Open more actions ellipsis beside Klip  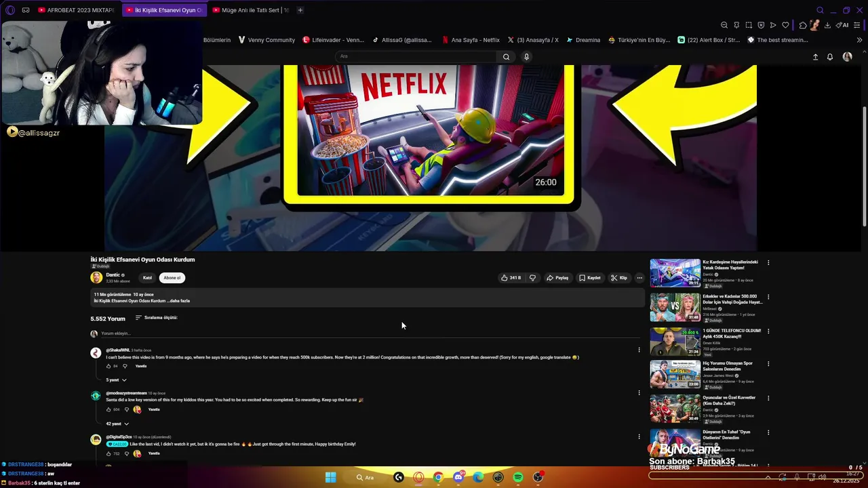click(x=639, y=278)
